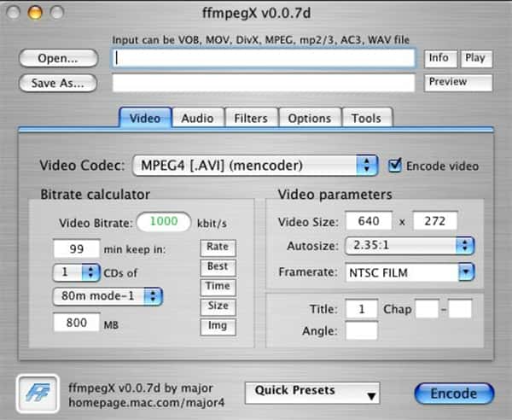Viewport: 512px width, 420px height.
Task: Switch to the Audio tab
Action: pos(197,119)
